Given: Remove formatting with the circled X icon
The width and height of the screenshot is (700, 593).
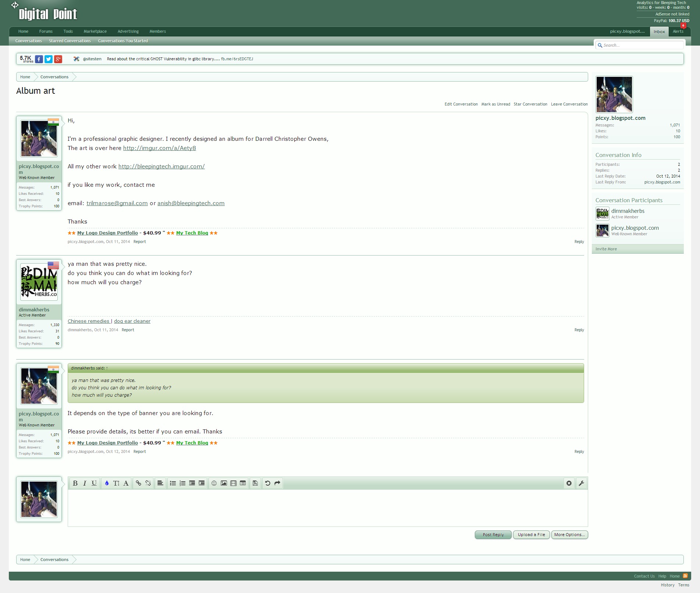Looking at the screenshot, I should [x=569, y=483].
